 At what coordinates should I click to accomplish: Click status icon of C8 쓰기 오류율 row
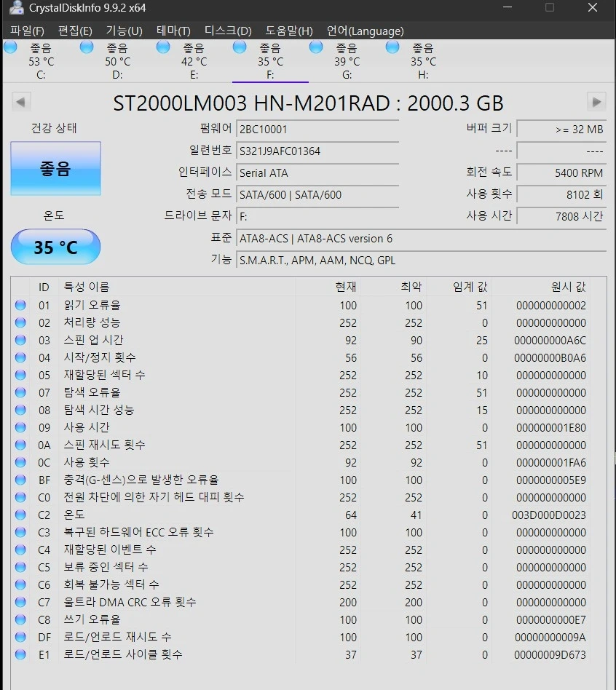[20, 619]
